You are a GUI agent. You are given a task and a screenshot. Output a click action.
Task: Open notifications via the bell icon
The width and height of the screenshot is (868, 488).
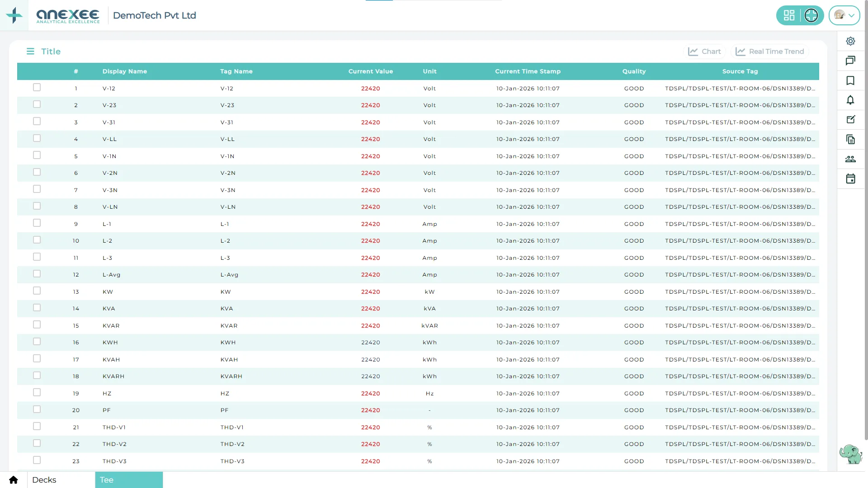[851, 100]
